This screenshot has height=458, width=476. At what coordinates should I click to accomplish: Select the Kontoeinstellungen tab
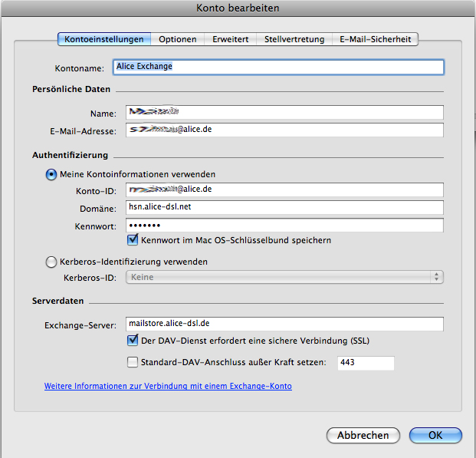[x=104, y=39]
